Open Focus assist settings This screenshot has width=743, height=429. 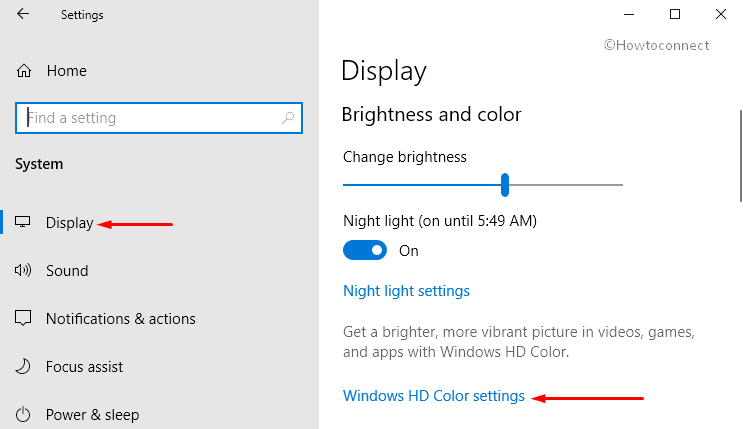tap(84, 367)
